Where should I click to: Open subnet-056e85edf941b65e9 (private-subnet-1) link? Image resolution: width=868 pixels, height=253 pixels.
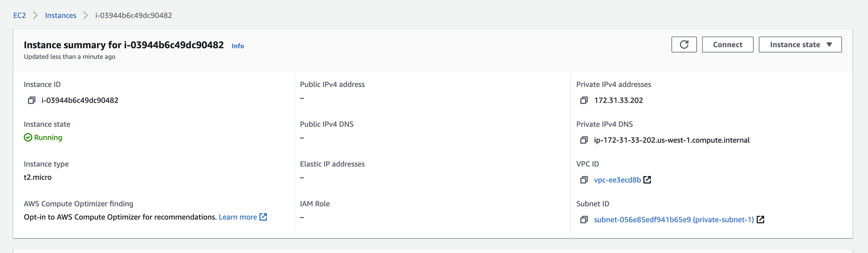point(674,220)
